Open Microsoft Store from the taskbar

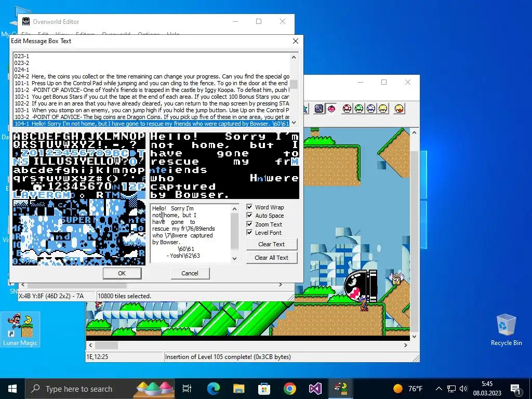click(264, 389)
